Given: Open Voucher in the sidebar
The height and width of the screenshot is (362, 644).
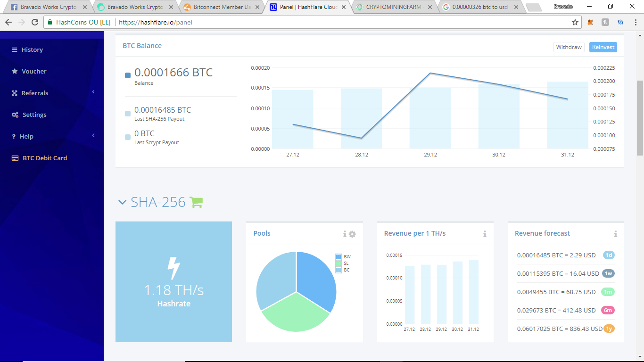Looking at the screenshot, I should [34, 71].
